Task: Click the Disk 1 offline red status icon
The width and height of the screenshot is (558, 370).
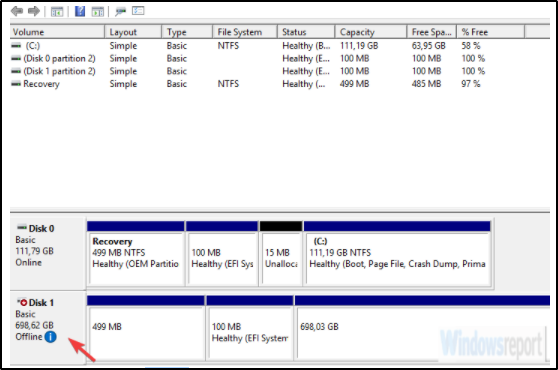Action: [x=23, y=302]
